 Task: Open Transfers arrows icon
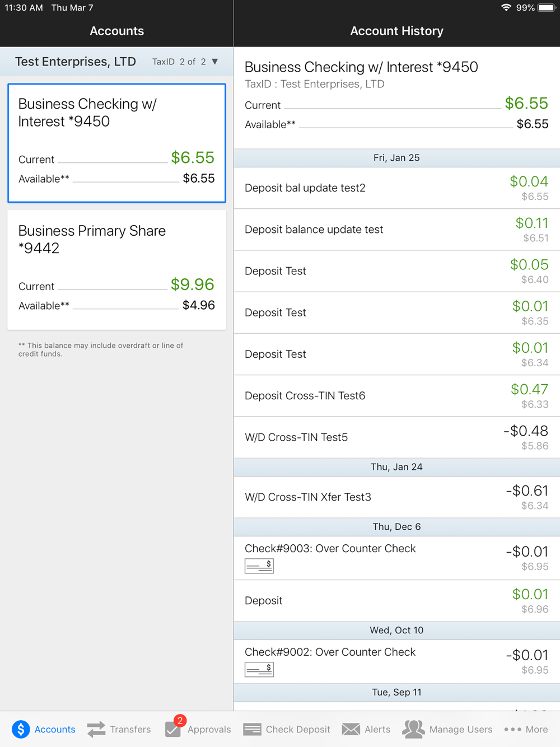96,729
